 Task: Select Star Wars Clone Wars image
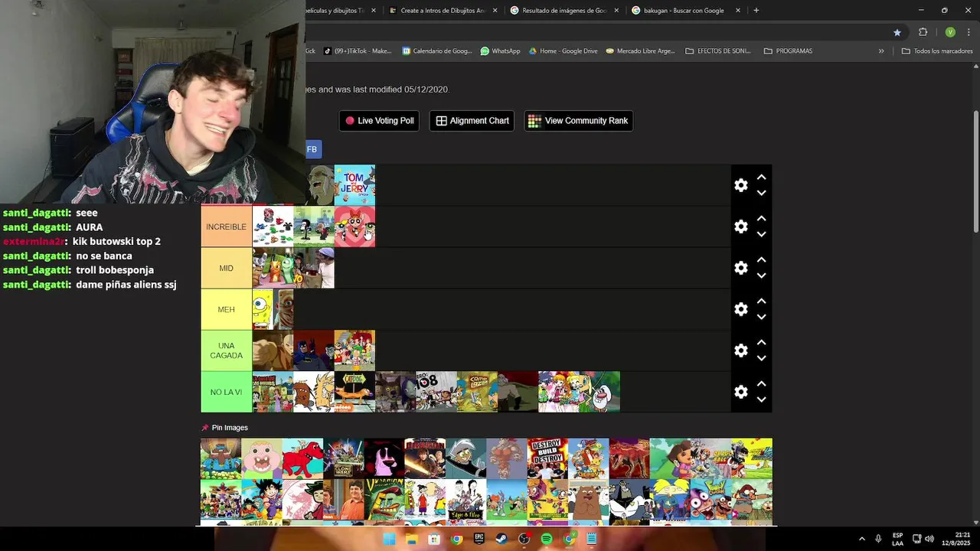[343, 458]
